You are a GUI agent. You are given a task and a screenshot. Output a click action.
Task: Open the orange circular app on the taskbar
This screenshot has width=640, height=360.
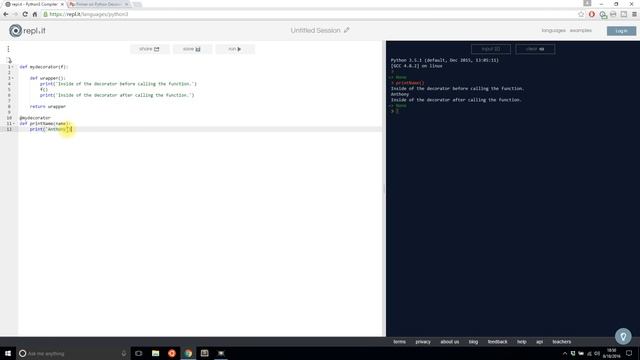172,353
